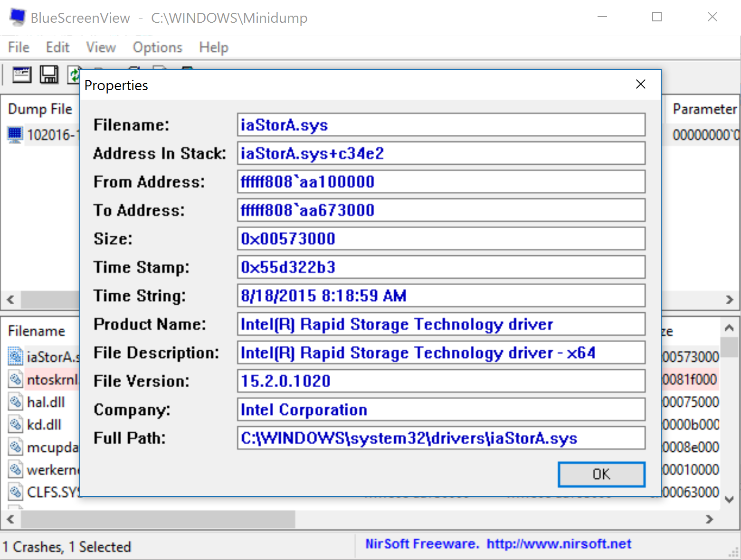
Task: Sort by the Dump File column header
Action: [x=41, y=109]
